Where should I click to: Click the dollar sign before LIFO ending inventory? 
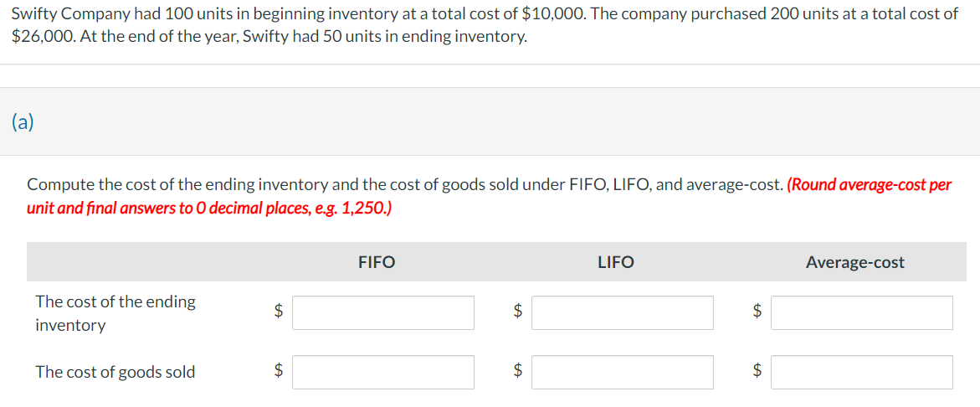click(517, 310)
